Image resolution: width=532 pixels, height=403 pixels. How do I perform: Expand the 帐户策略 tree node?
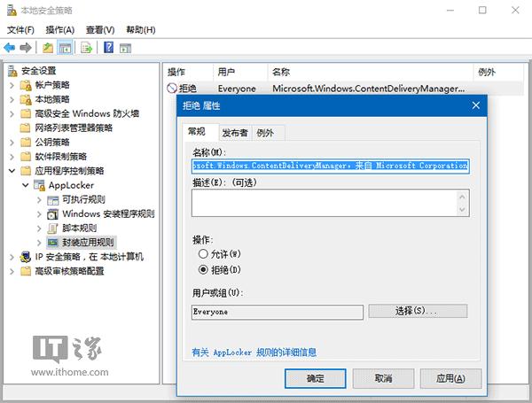coord(12,85)
